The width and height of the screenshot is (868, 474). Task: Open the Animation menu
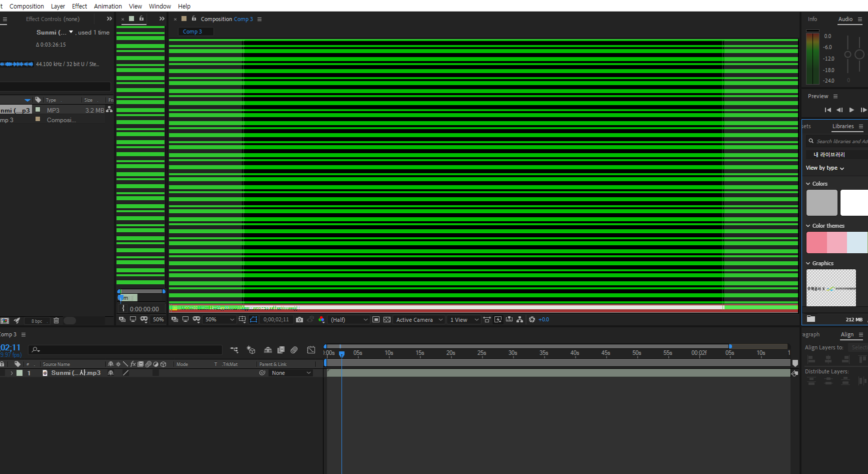(x=108, y=6)
